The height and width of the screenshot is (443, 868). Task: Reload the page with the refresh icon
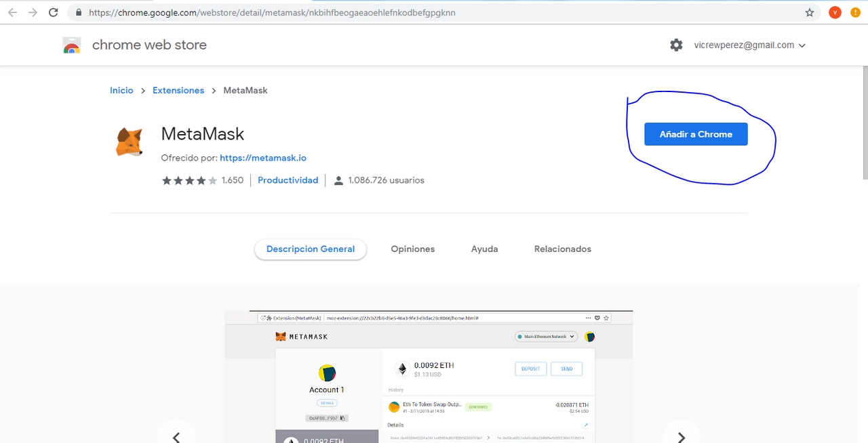coord(54,12)
